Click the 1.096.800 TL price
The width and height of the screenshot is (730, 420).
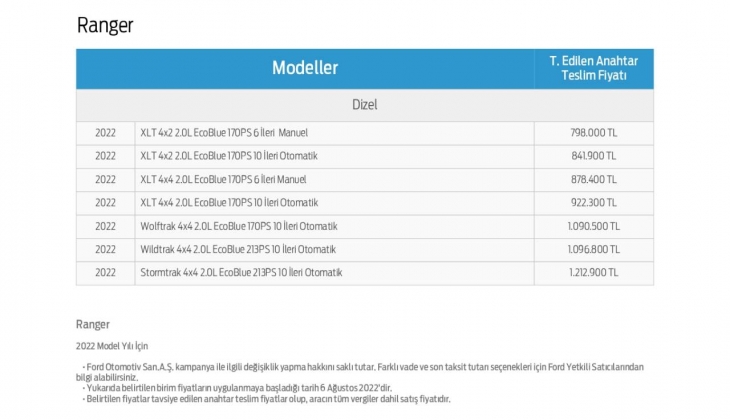coord(594,249)
